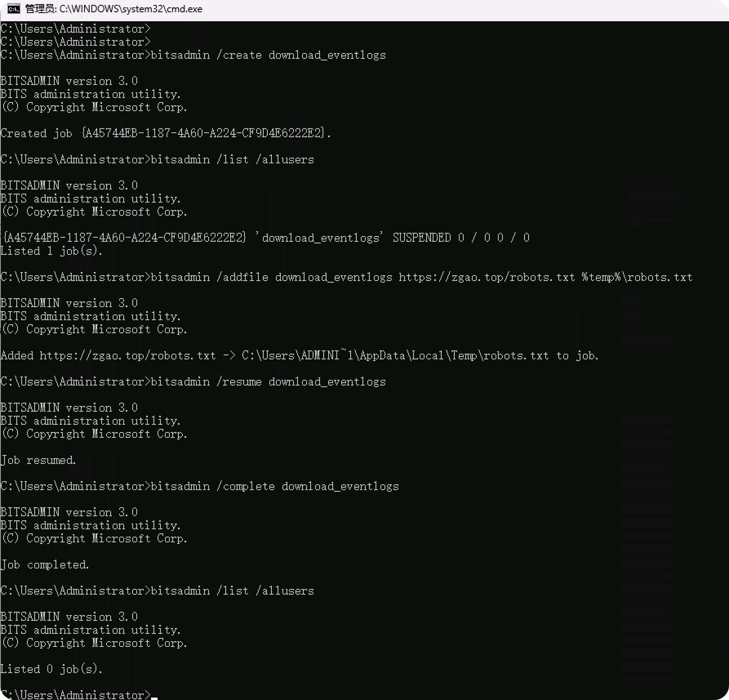Click the cmd.exe icon in title bar
Viewport: 729px width, 700px height.
(x=13, y=9)
